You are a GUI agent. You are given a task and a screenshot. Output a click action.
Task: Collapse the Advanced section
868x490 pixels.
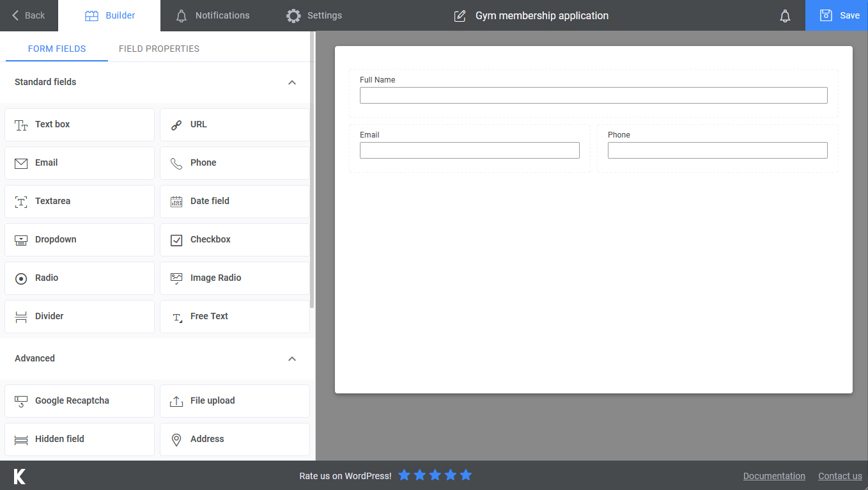(x=292, y=359)
